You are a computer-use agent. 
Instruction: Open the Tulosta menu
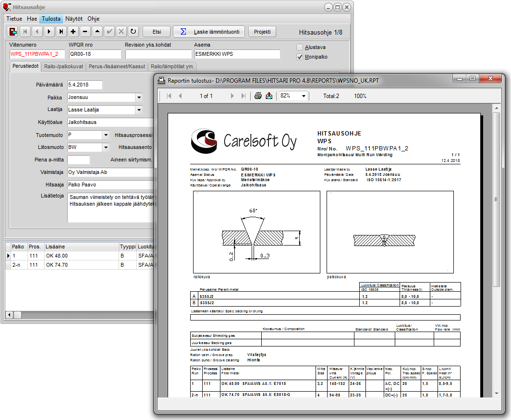coord(51,19)
